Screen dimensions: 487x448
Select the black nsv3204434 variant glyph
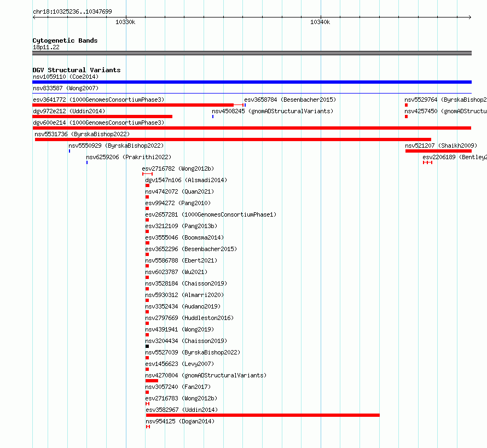click(x=147, y=346)
